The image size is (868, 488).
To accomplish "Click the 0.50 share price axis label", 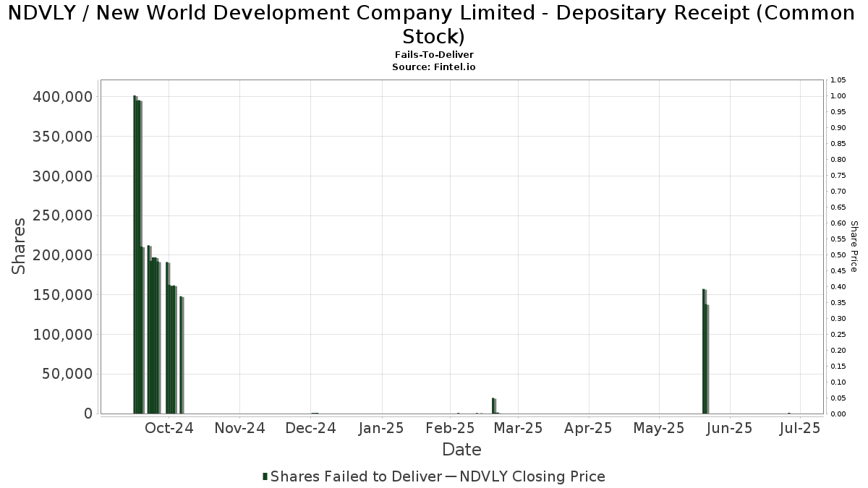I will point(838,255).
